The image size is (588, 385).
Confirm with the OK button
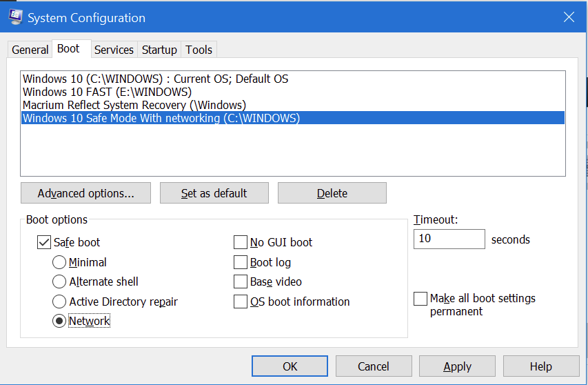click(x=290, y=366)
